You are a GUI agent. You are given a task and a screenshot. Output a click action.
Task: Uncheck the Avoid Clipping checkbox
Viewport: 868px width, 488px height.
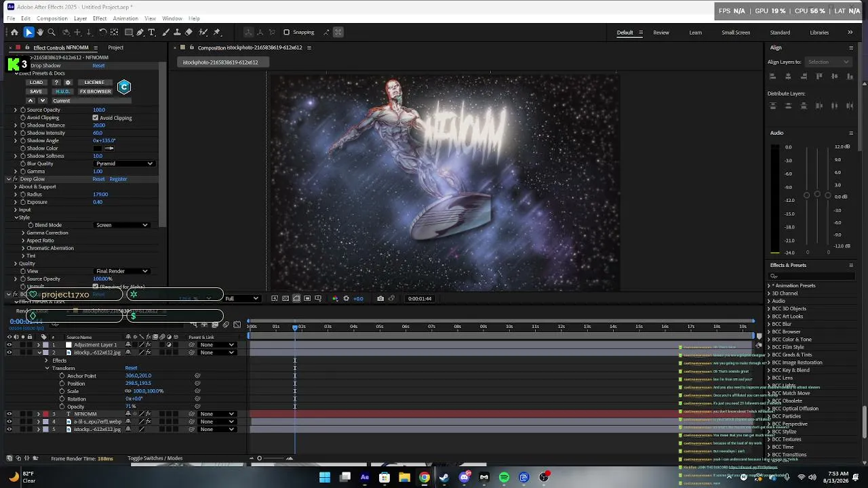pos(96,118)
